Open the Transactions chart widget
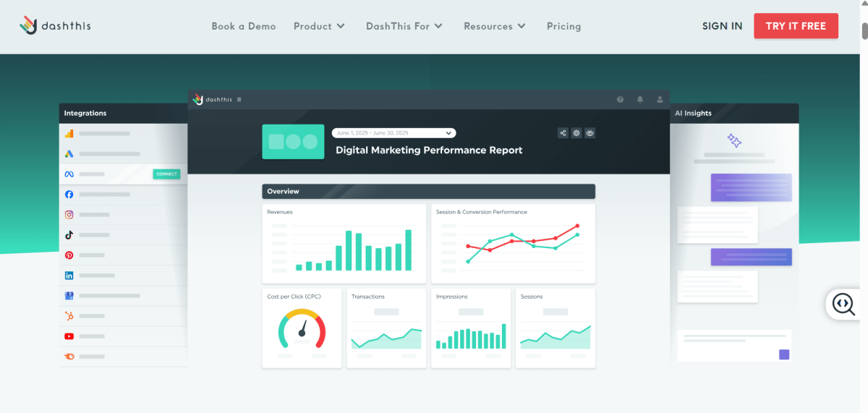868x413 pixels. [x=386, y=328]
